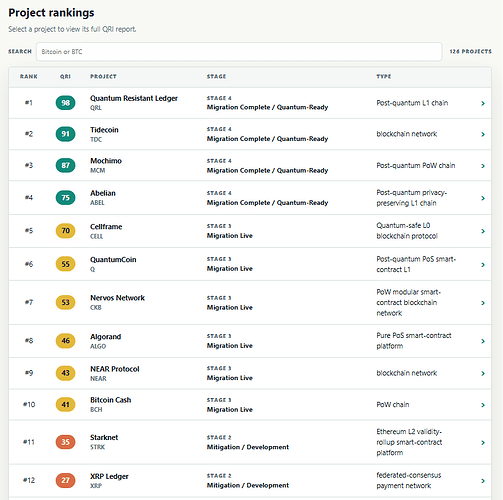Click the QRI column header

65,76
